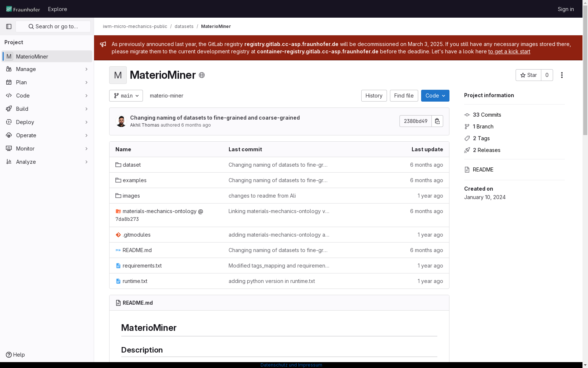
Task: Open the 1 Branch link
Action: tap(483, 127)
